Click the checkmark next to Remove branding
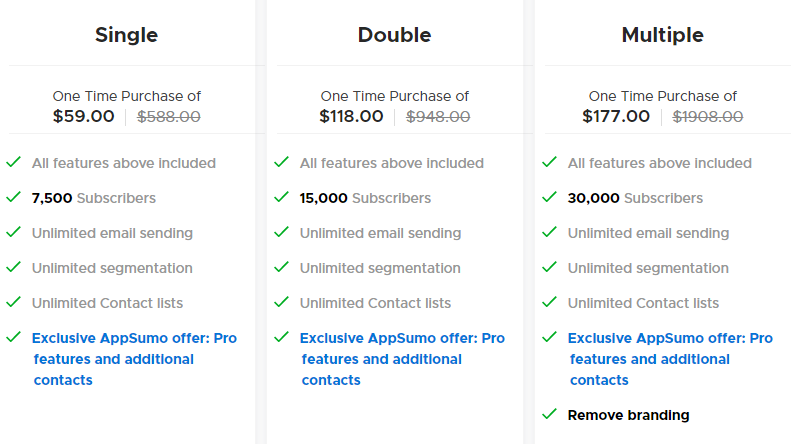 (x=549, y=414)
